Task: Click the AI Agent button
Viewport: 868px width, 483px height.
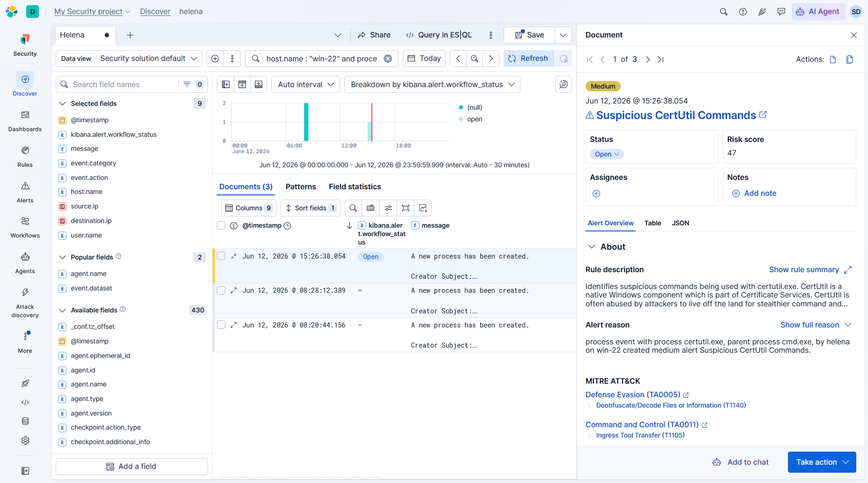Action: (x=818, y=12)
